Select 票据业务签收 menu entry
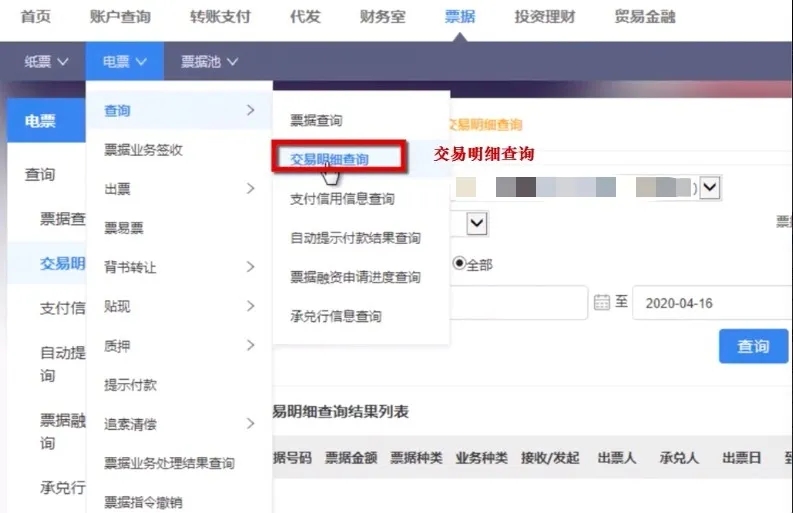 [x=143, y=150]
